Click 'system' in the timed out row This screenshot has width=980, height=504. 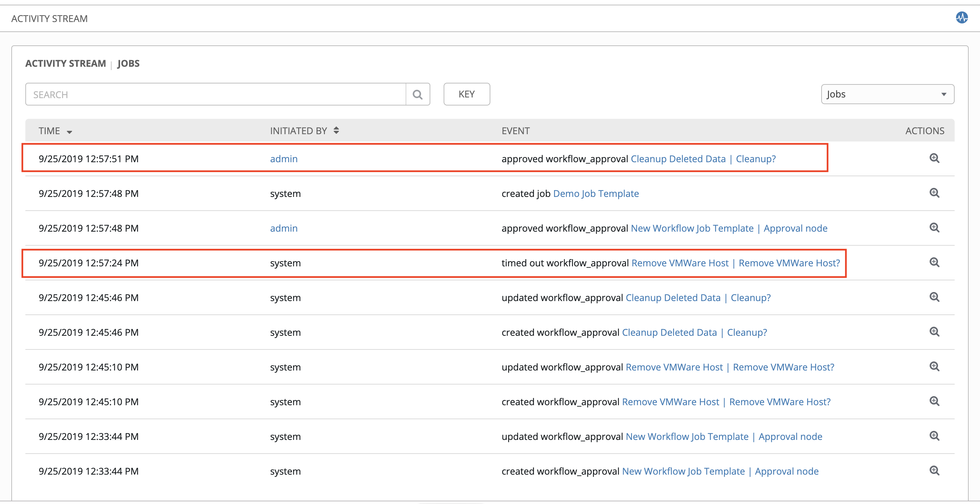tap(285, 263)
